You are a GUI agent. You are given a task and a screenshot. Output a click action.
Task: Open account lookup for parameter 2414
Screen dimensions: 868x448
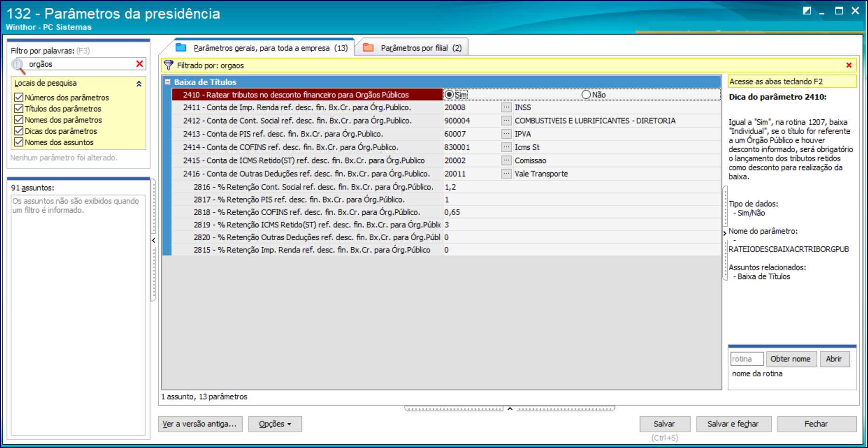[506, 147]
